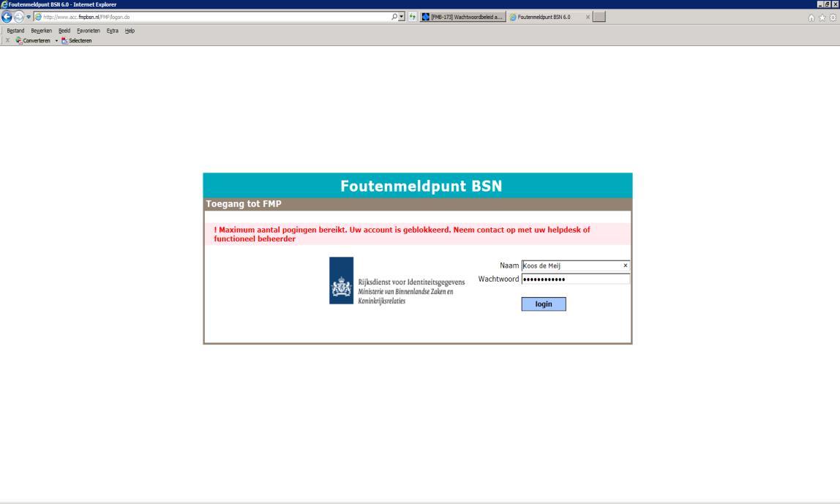The height and width of the screenshot is (504, 840).
Task: Open the Extra menu
Action: pos(112,31)
